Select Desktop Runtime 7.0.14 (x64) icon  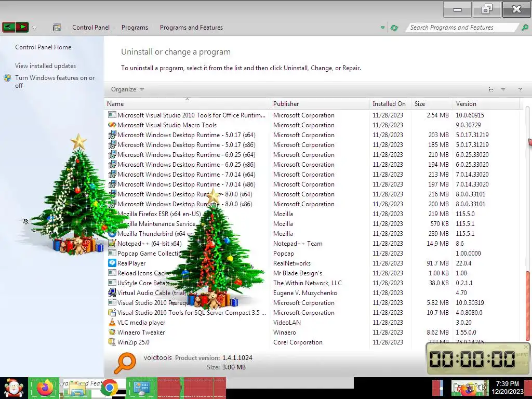[112, 174]
